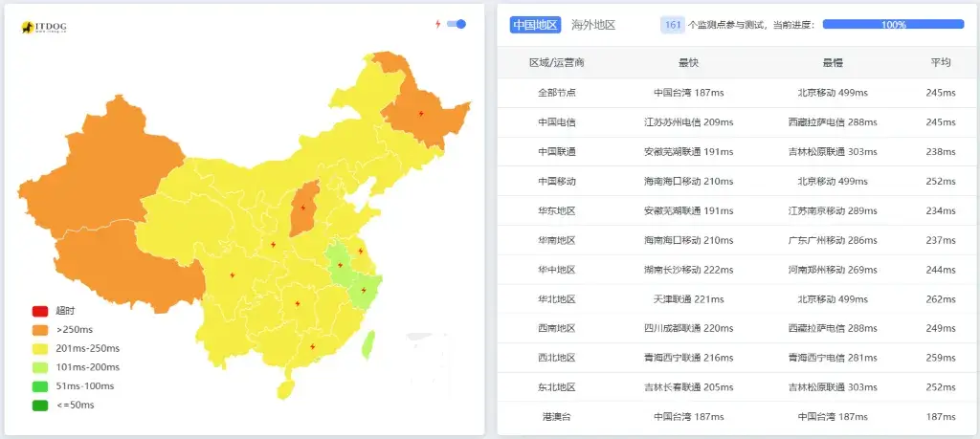Click 广东广州移动 286ms slowest cell
The image size is (980, 439).
point(833,240)
